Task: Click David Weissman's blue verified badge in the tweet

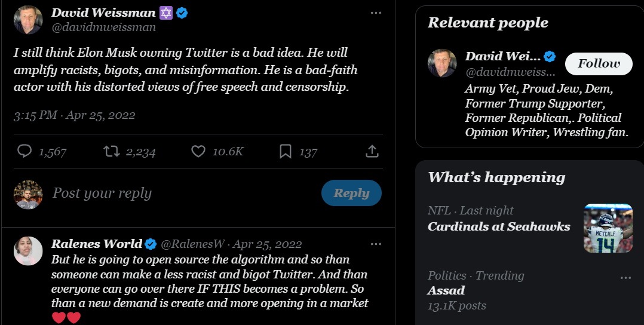Action: (x=182, y=13)
